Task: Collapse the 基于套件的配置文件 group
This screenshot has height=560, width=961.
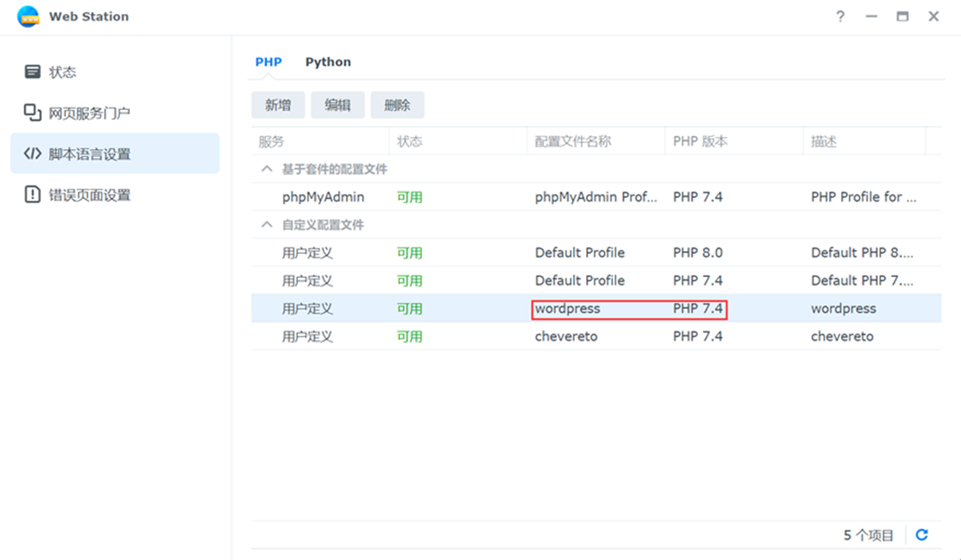Action: (x=267, y=169)
